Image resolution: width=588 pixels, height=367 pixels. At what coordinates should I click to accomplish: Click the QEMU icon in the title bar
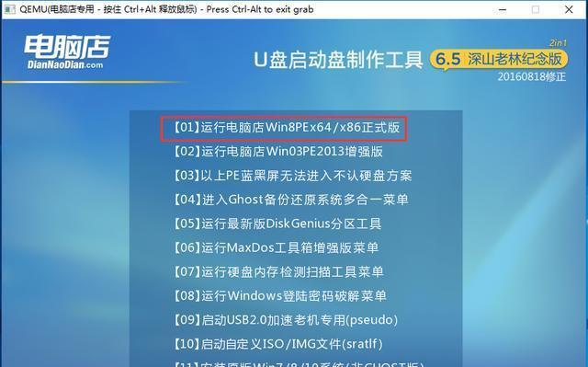pos(9,9)
